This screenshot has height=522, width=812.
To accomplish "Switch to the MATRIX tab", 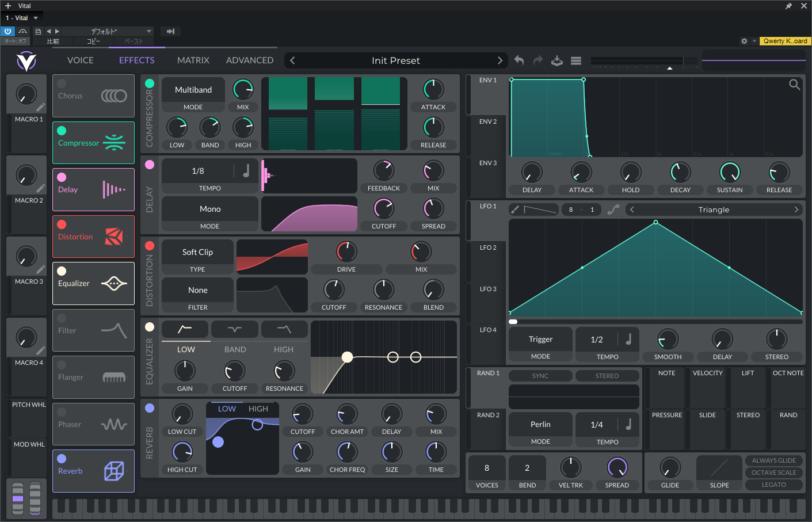I will click(x=193, y=60).
